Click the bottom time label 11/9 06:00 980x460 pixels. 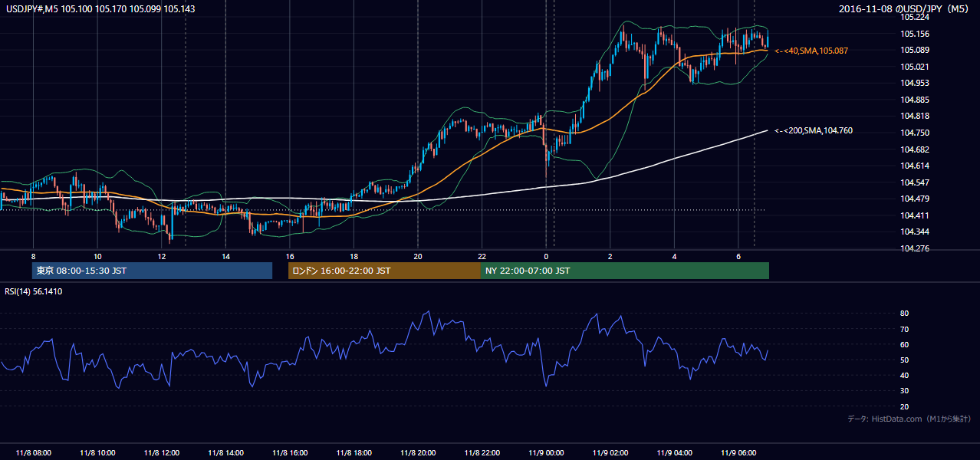pos(738,453)
